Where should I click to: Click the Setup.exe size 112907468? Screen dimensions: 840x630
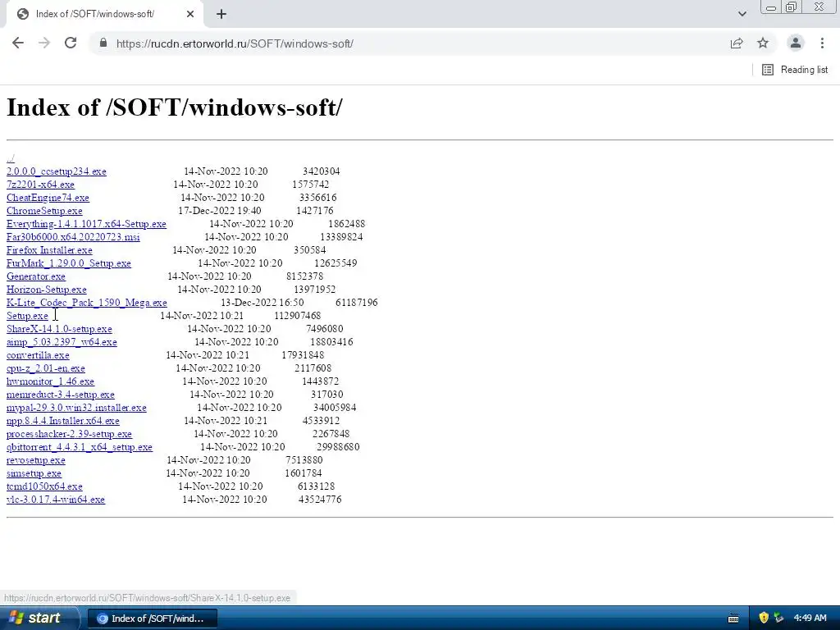point(297,316)
